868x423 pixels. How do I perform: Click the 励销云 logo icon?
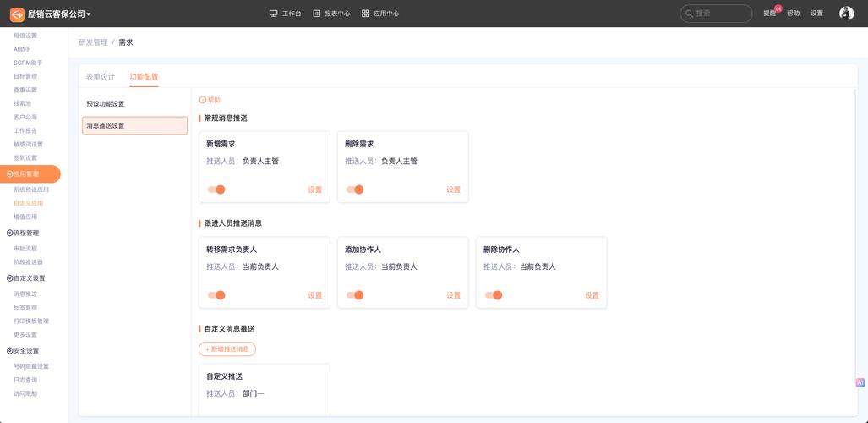(x=16, y=14)
